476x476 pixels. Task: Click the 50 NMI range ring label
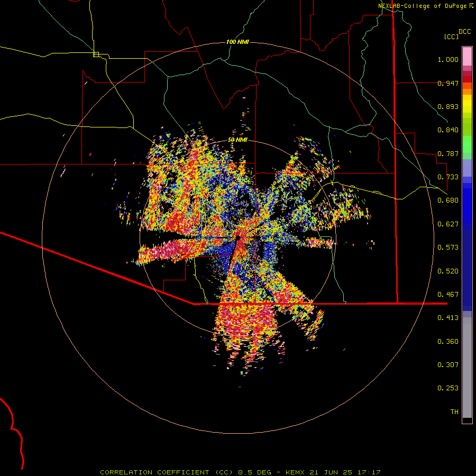click(x=237, y=140)
